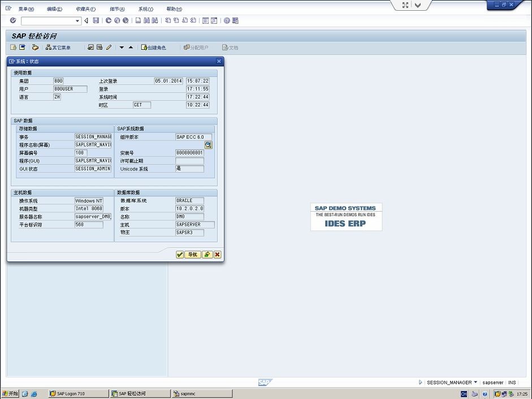532x399 pixels.
Task: Click the Save diskette icon in toolbar
Action: (x=96, y=20)
